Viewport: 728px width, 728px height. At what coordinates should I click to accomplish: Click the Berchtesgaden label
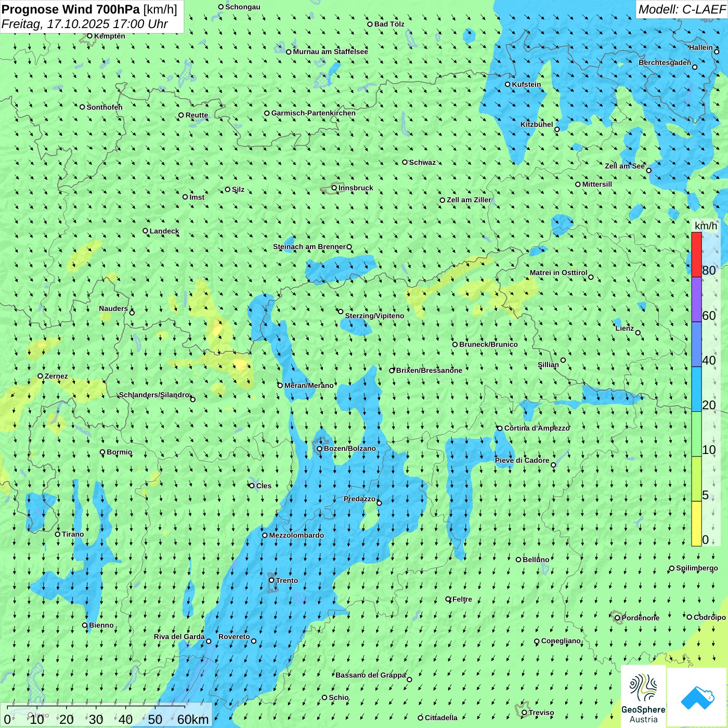tap(665, 62)
